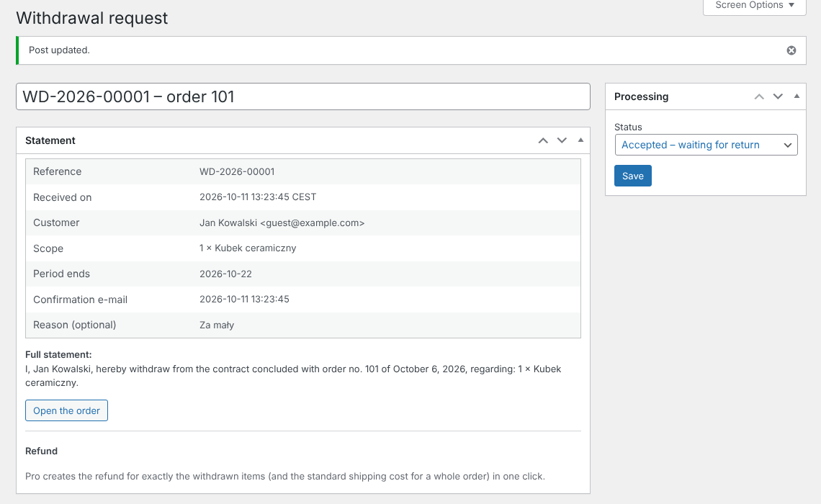Click the Customer row label
This screenshot has width=821, height=504.
click(56, 222)
